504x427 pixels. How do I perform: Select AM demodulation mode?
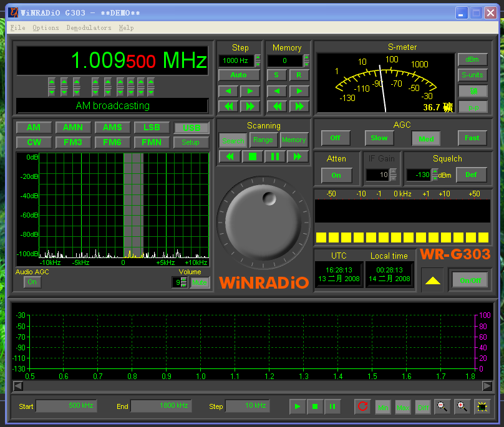[x=34, y=128]
